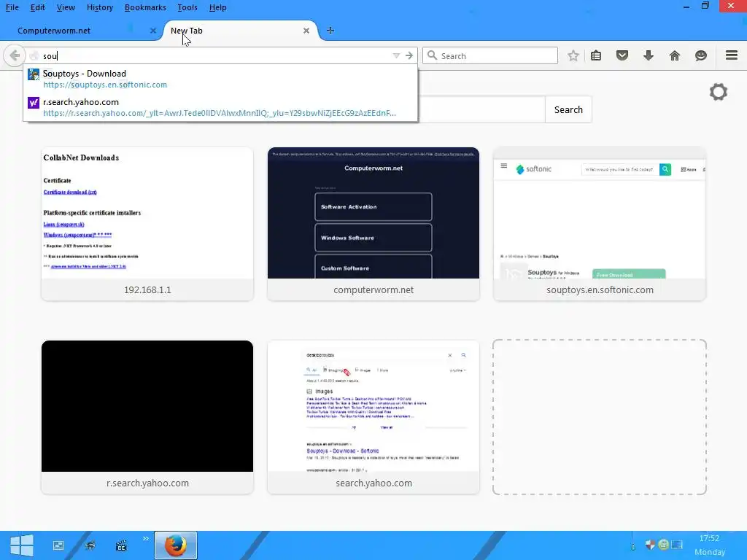Open the Firefox taskbar button

coord(176,545)
